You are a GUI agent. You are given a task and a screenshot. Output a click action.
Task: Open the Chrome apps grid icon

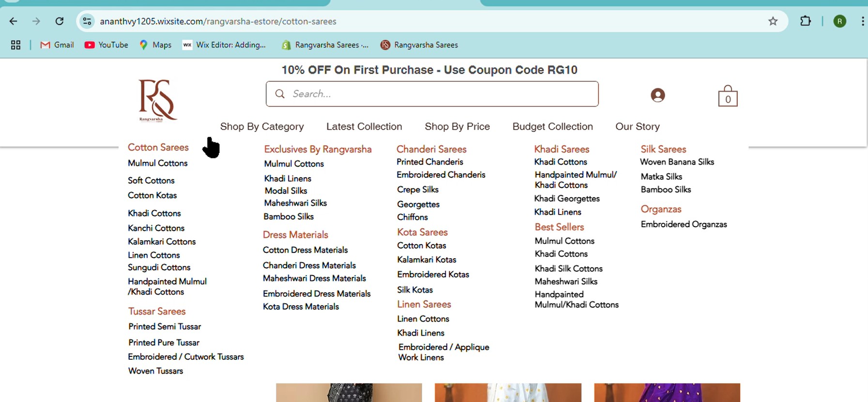[x=15, y=45]
